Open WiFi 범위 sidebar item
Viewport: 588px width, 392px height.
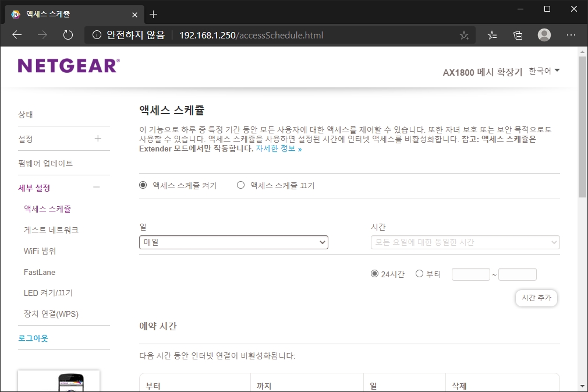pos(40,251)
